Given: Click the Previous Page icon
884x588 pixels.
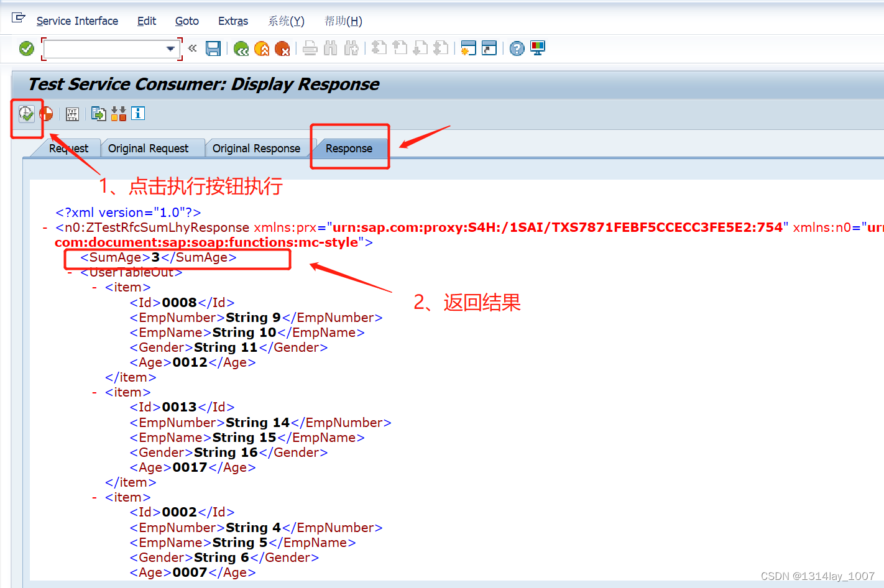Looking at the screenshot, I should pos(400,48).
